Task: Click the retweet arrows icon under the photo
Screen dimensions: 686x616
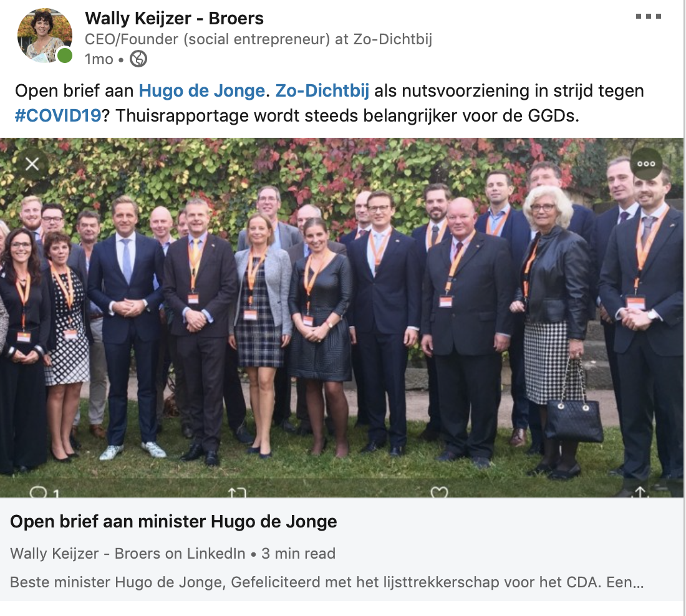Action: [237, 493]
